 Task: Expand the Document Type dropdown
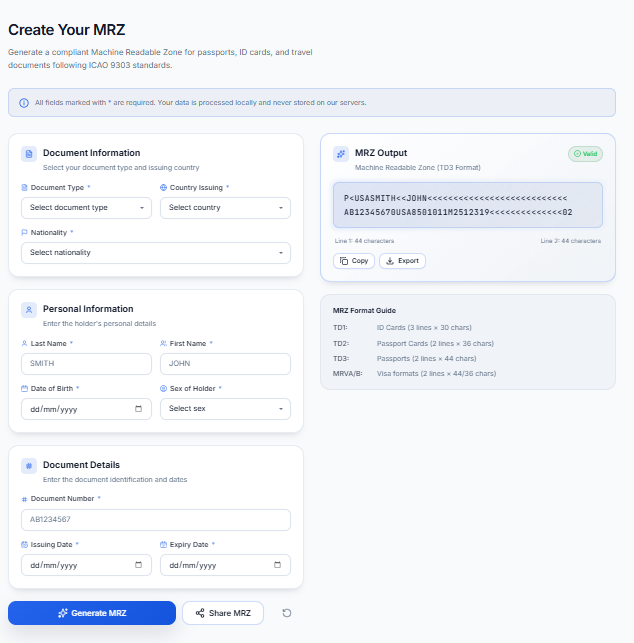86,208
